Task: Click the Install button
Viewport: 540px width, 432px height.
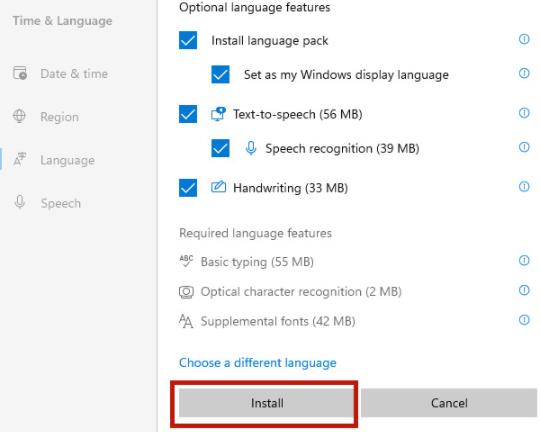Action: click(267, 403)
